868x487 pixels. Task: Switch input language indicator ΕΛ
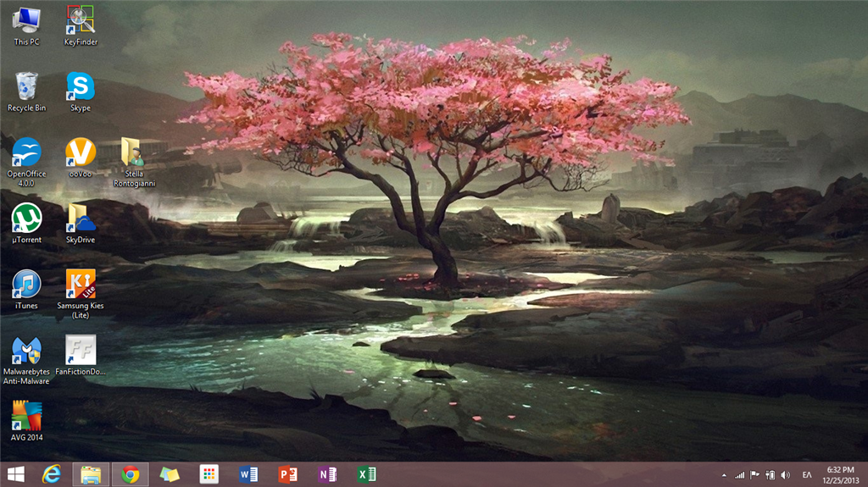pos(807,475)
